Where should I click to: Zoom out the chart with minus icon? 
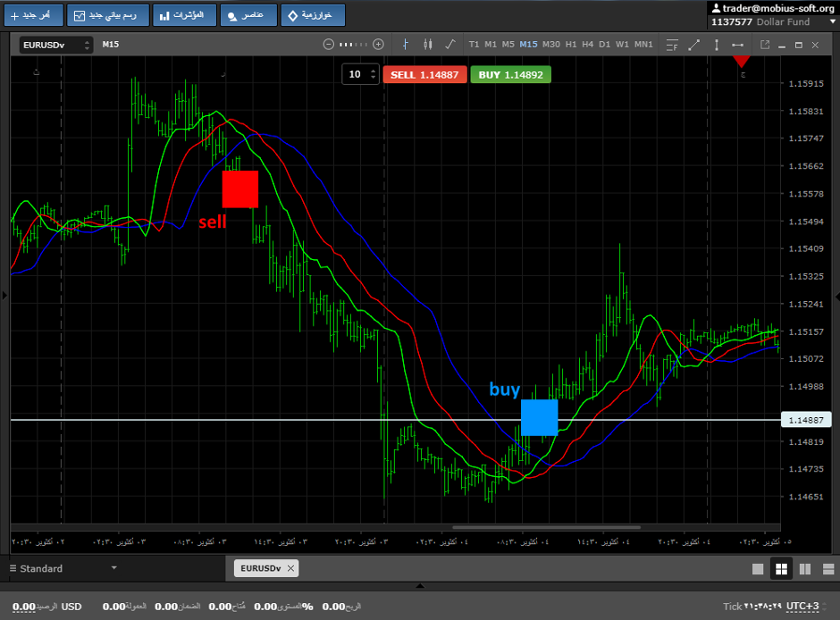click(328, 45)
